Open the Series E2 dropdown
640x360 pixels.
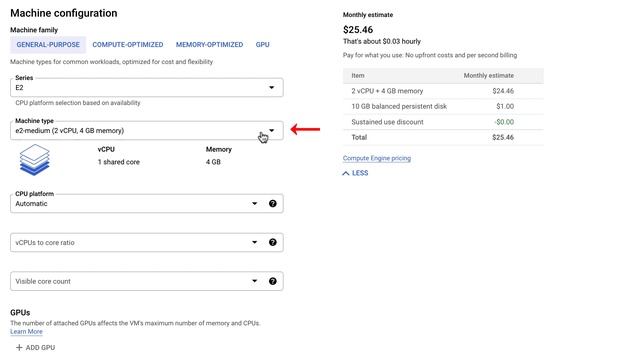coord(147,88)
